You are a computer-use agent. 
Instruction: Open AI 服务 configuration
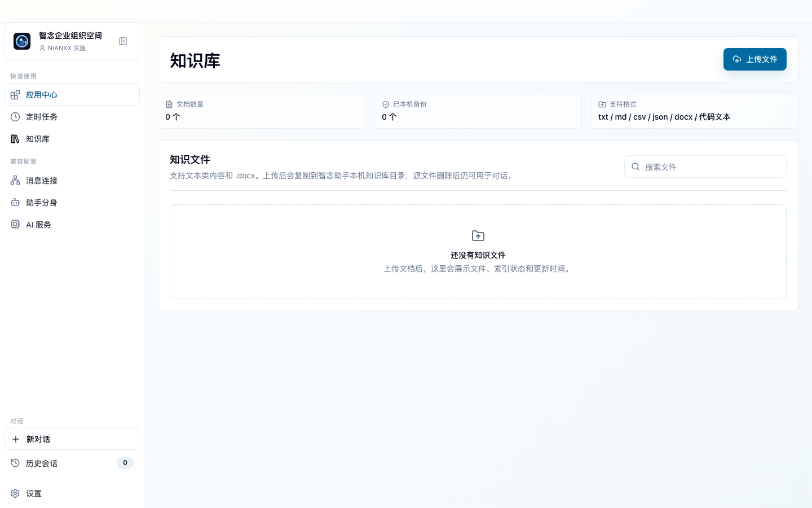72,225
